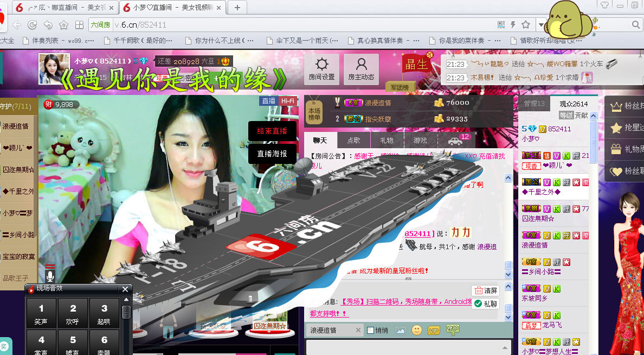644x355 pixels.
Task: Select guard 浪漫追情 in left guard list
Action: [16, 126]
